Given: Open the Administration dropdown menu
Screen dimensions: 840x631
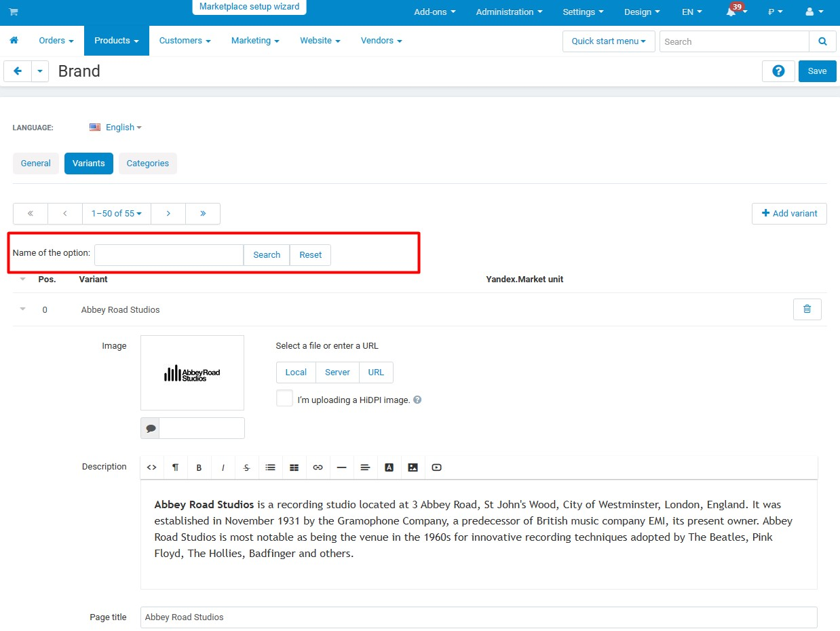Looking at the screenshot, I should point(510,12).
